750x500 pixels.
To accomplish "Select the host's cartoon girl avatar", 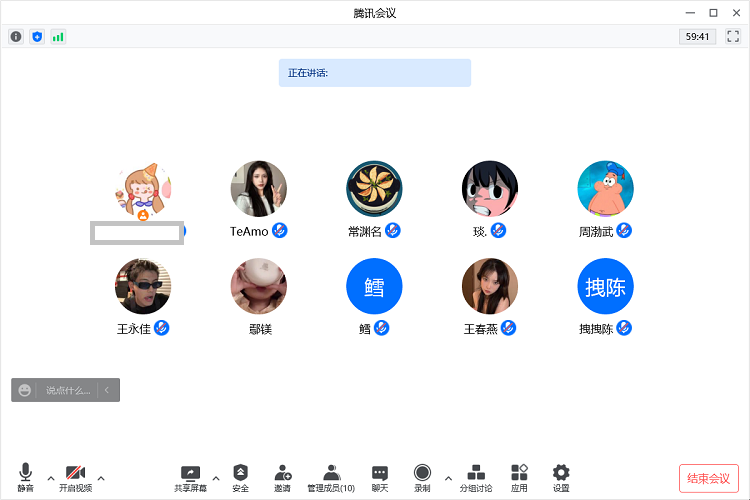I will [x=143, y=189].
